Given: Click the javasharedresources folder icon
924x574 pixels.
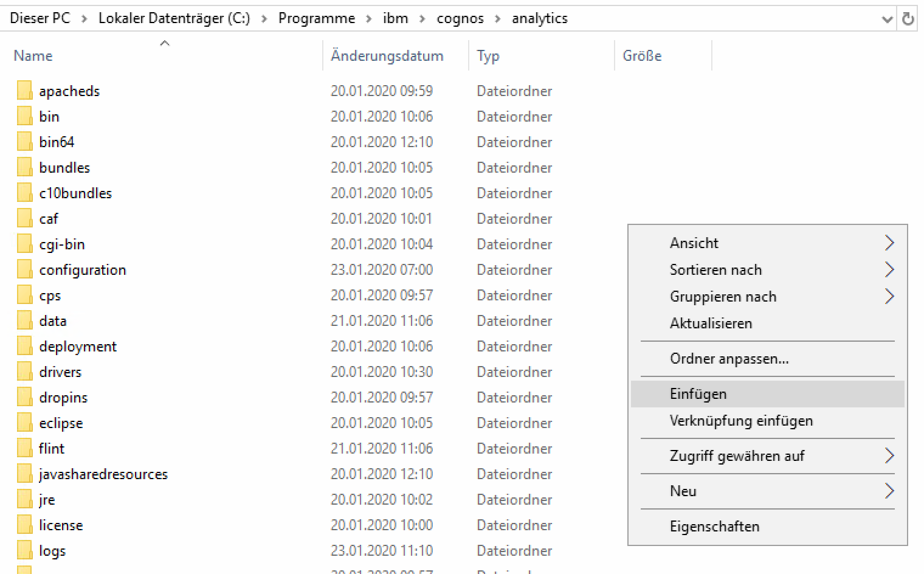Looking at the screenshot, I should tap(24, 474).
